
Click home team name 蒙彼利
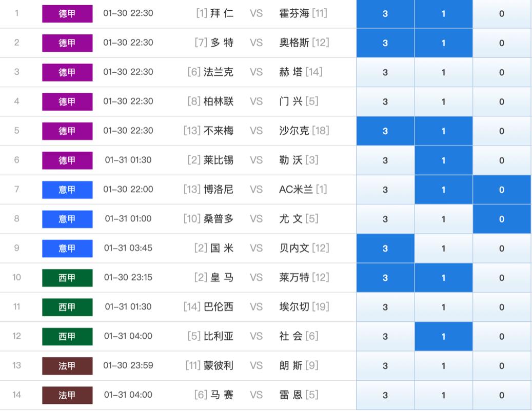(219, 365)
